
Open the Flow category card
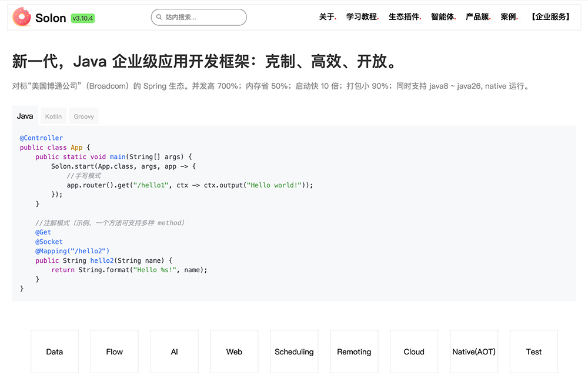(x=115, y=351)
